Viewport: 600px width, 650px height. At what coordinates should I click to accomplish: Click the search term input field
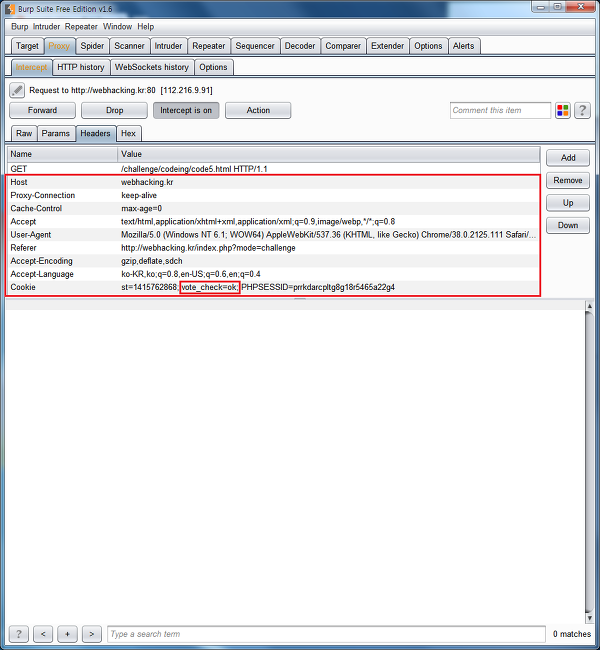click(x=326, y=634)
